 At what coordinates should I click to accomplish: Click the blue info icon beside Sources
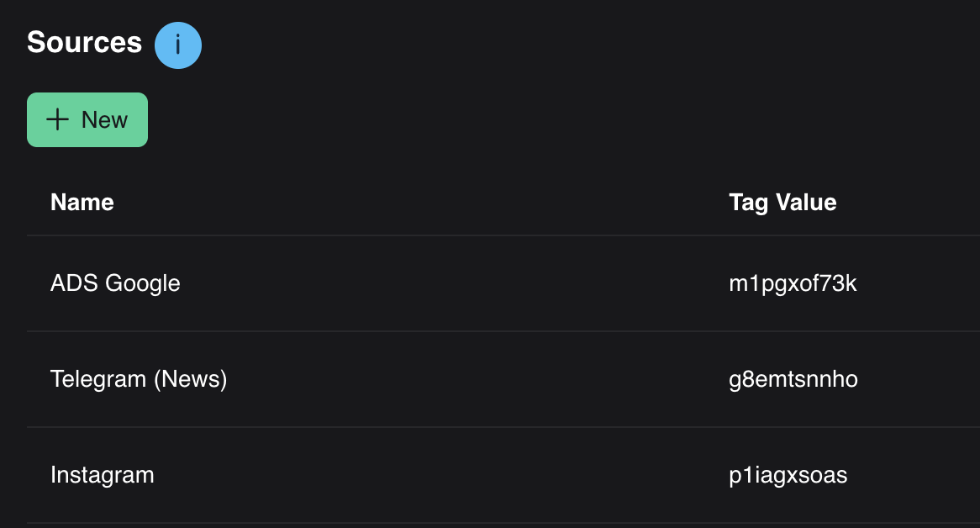[x=178, y=45]
